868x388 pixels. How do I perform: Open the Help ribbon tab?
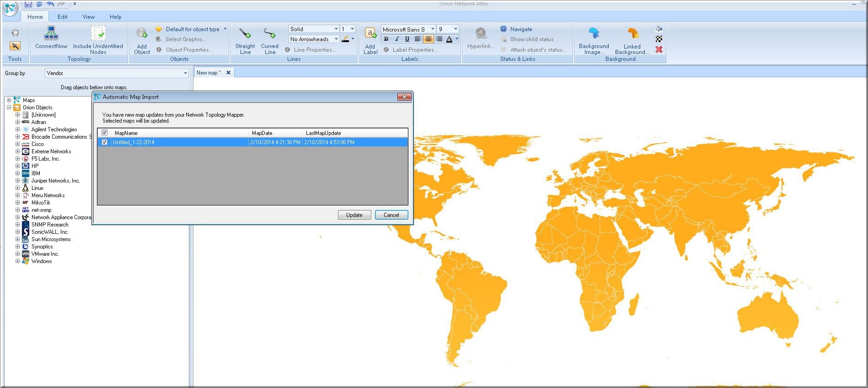[116, 17]
